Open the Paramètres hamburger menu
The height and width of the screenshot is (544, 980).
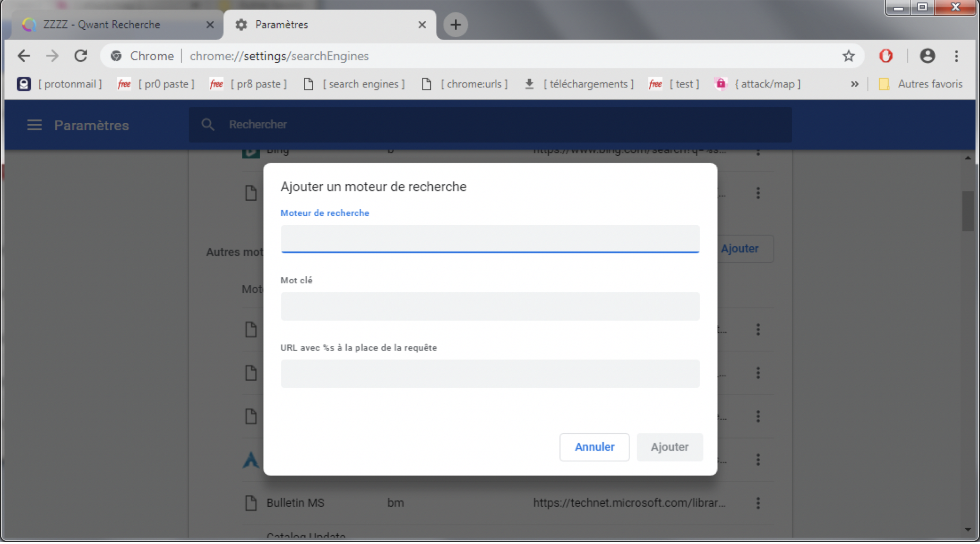(x=34, y=125)
